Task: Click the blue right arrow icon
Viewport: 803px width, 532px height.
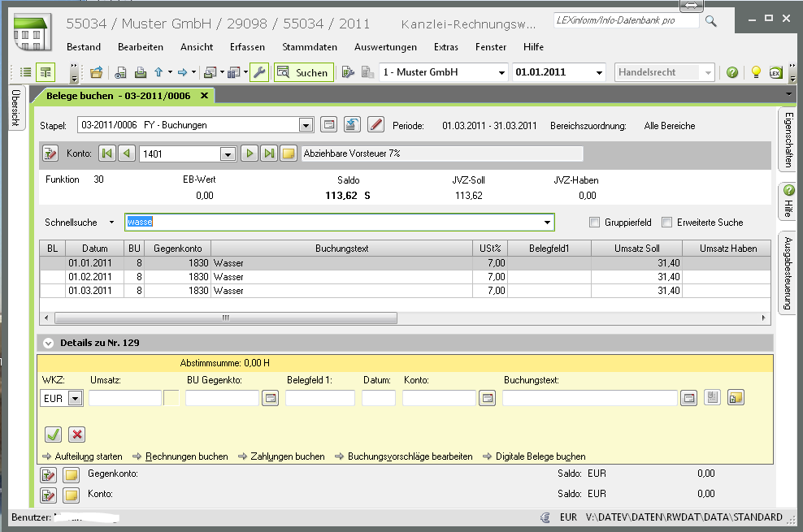Action: point(182,72)
